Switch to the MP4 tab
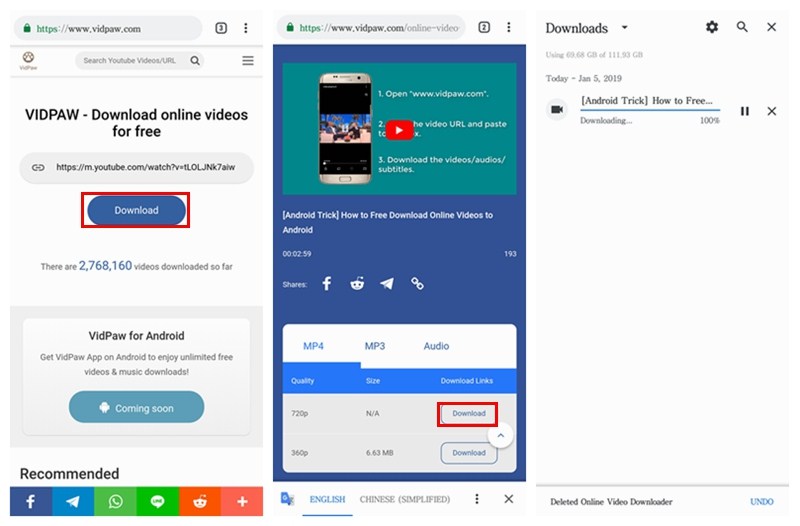This screenshot has height=526, width=800. pos(313,346)
